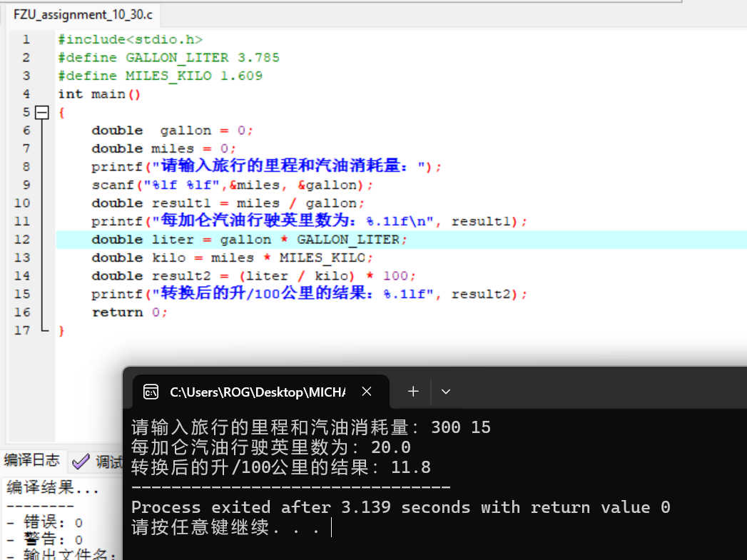Click line number 12 in the gutter
Image resolution: width=747 pixels, height=560 pixels.
[x=22, y=240]
